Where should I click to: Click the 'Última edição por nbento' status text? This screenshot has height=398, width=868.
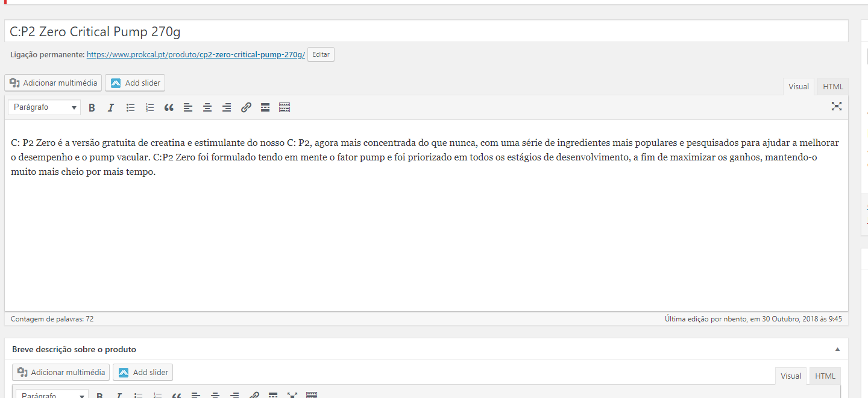click(x=753, y=318)
